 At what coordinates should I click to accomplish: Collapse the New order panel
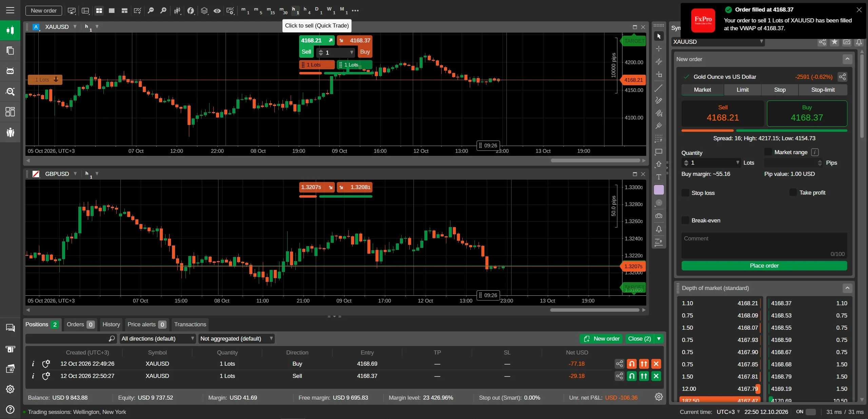(847, 59)
